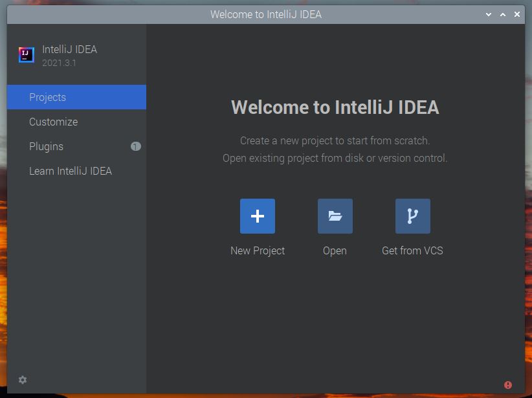Click the New Project text label
This screenshot has width=532, height=398.
click(x=258, y=250)
